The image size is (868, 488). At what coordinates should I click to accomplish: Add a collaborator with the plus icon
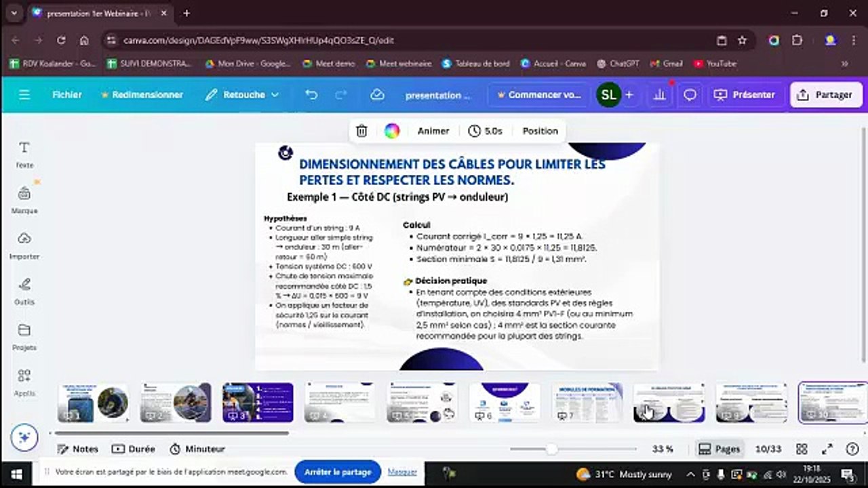pos(629,95)
